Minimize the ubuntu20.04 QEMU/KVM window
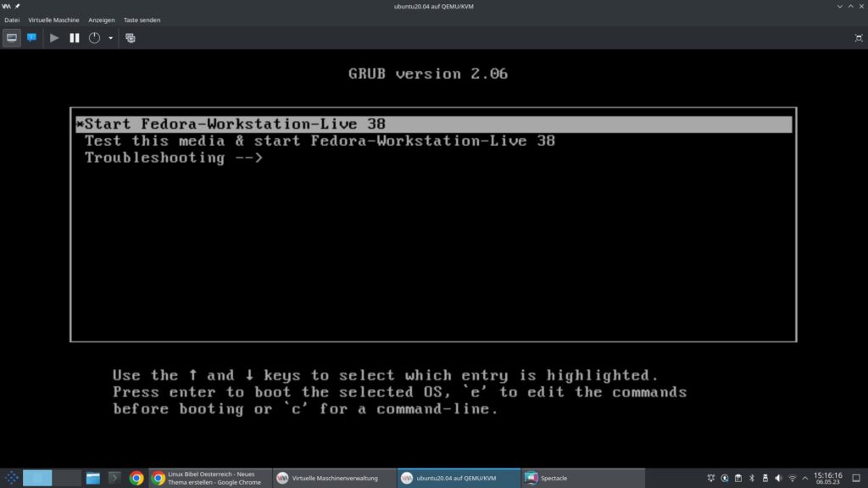The height and width of the screenshot is (488, 868). coord(840,6)
